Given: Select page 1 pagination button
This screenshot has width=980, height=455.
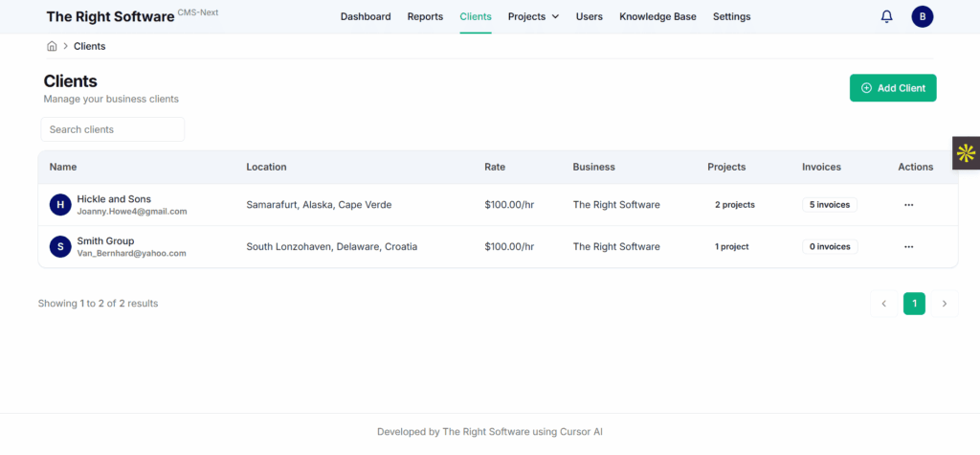Looking at the screenshot, I should (x=914, y=304).
